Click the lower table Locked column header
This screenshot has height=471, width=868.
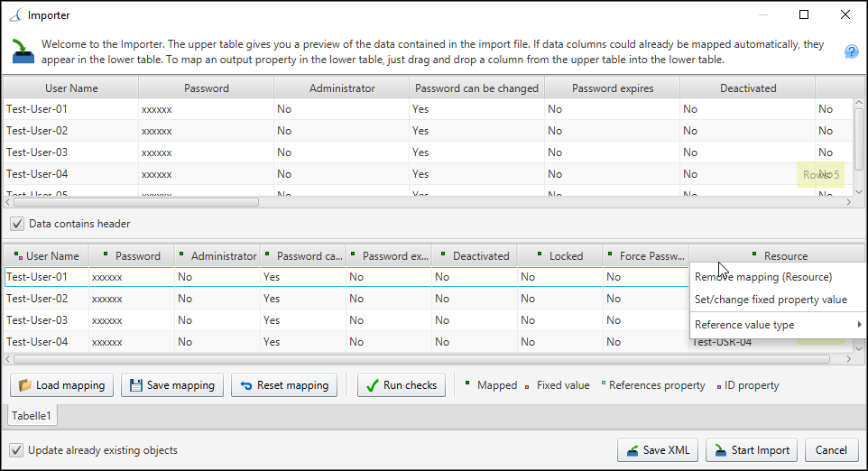point(560,256)
